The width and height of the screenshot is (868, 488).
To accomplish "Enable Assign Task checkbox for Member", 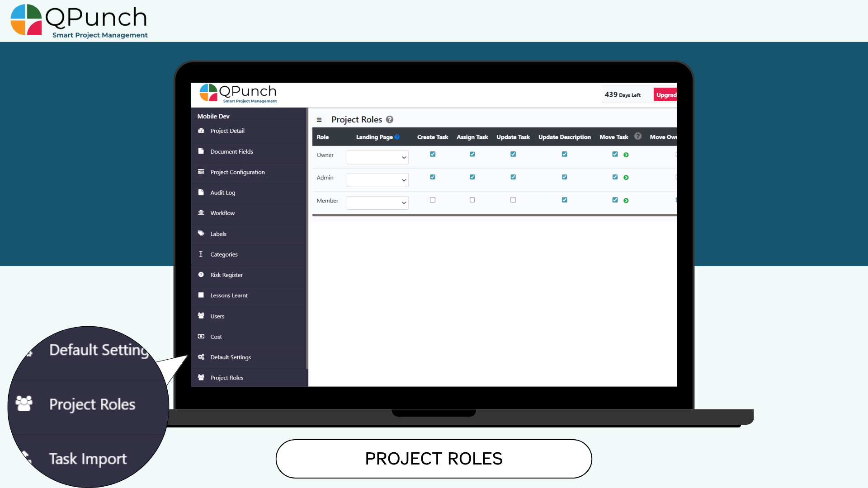I will pos(472,200).
